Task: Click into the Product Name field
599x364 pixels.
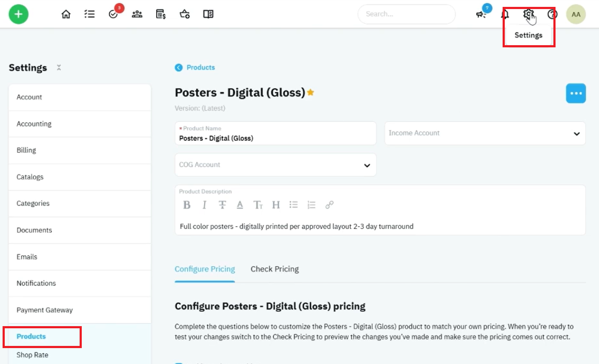Action: [275, 133]
